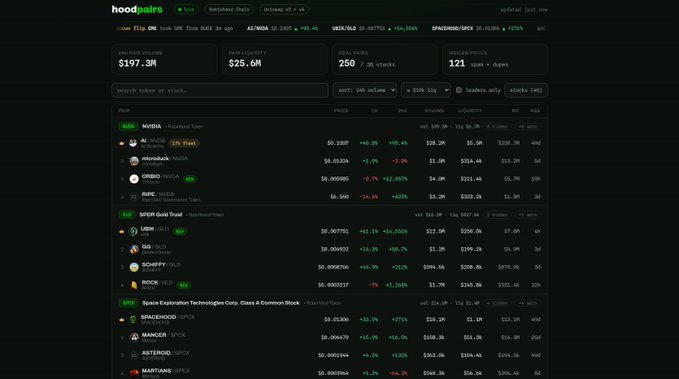Click the 250 real pairs card
The height and width of the screenshot is (379, 679).
point(385,59)
